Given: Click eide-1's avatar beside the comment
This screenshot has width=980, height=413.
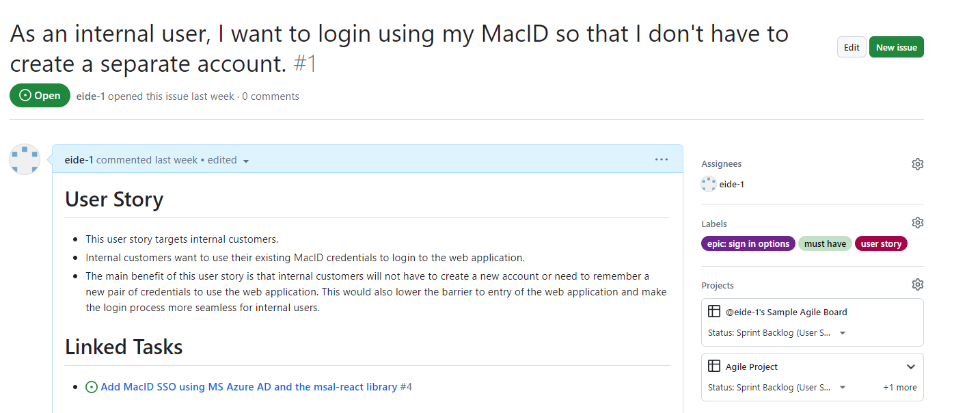Looking at the screenshot, I should (24, 159).
